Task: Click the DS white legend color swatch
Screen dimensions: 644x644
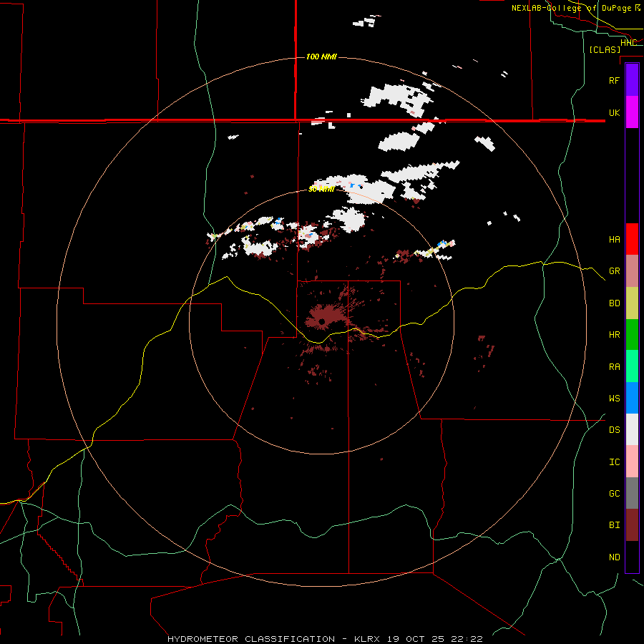Action: (x=632, y=429)
